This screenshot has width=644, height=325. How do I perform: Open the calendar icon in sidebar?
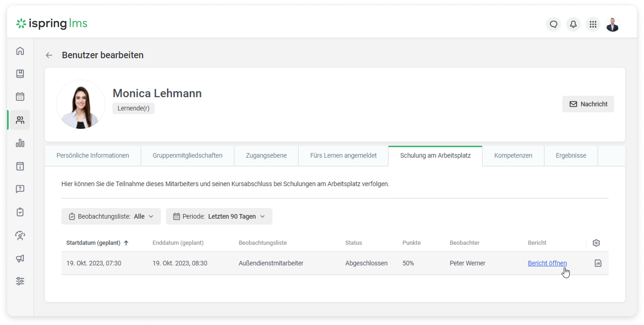[20, 97]
